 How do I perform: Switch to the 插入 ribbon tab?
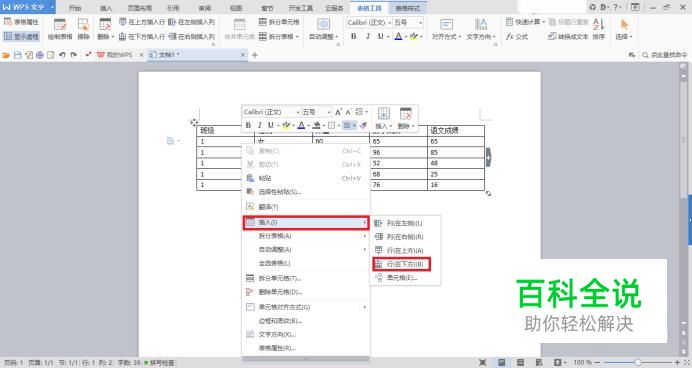coord(106,8)
